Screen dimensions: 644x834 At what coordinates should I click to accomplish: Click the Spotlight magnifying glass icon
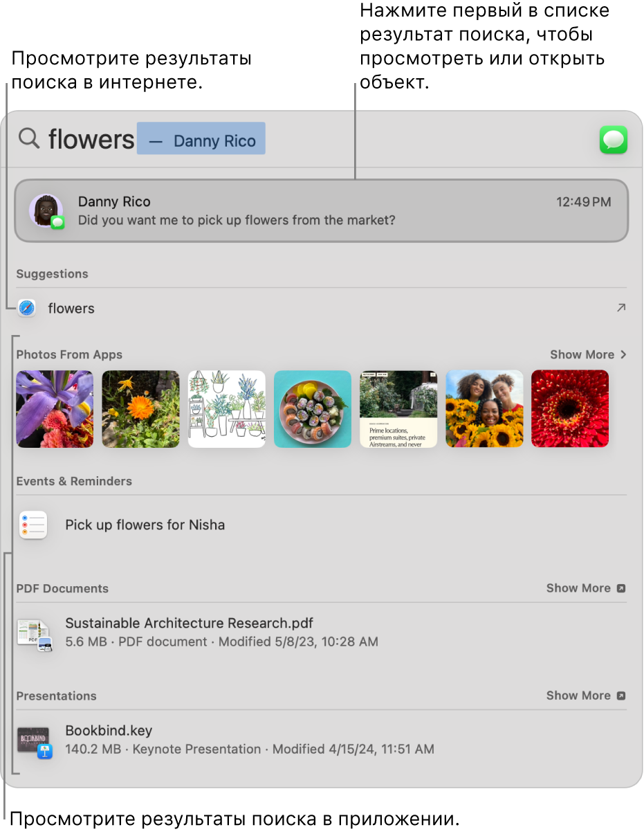[29, 139]
